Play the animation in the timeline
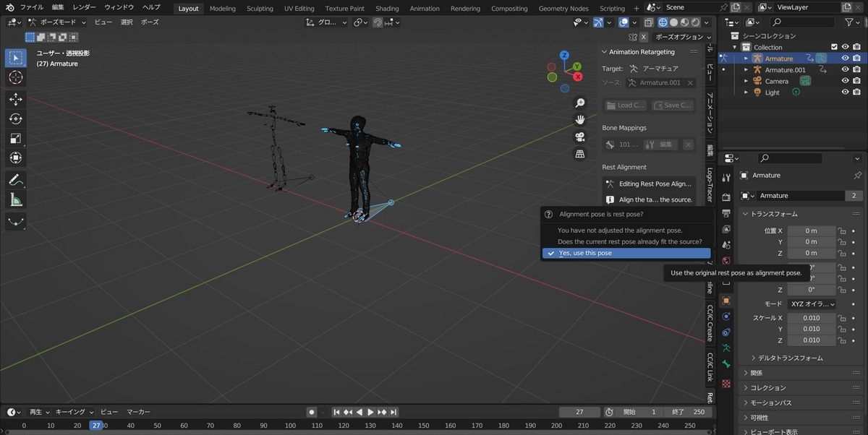The image size is (868, 435). coord(370,412)
